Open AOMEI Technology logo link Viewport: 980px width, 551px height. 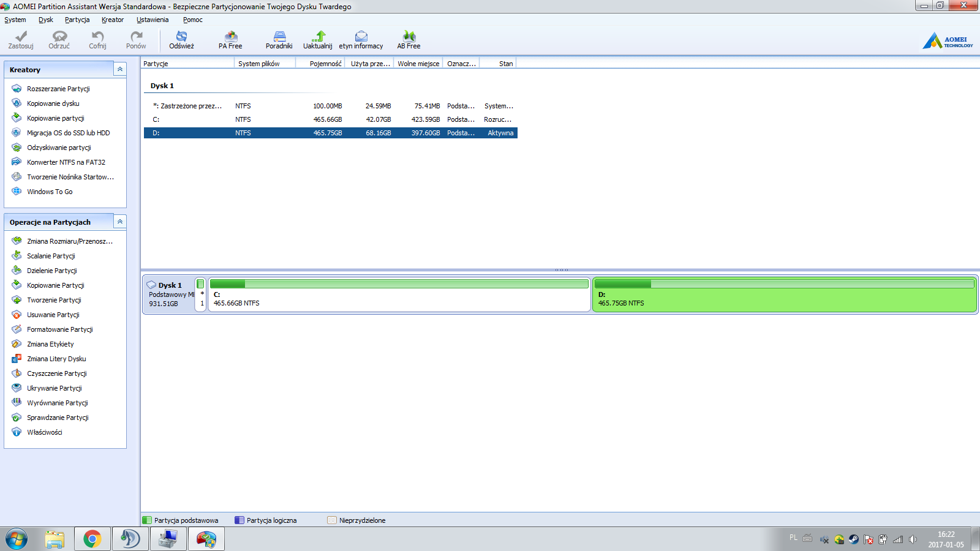tap(948, 41)
